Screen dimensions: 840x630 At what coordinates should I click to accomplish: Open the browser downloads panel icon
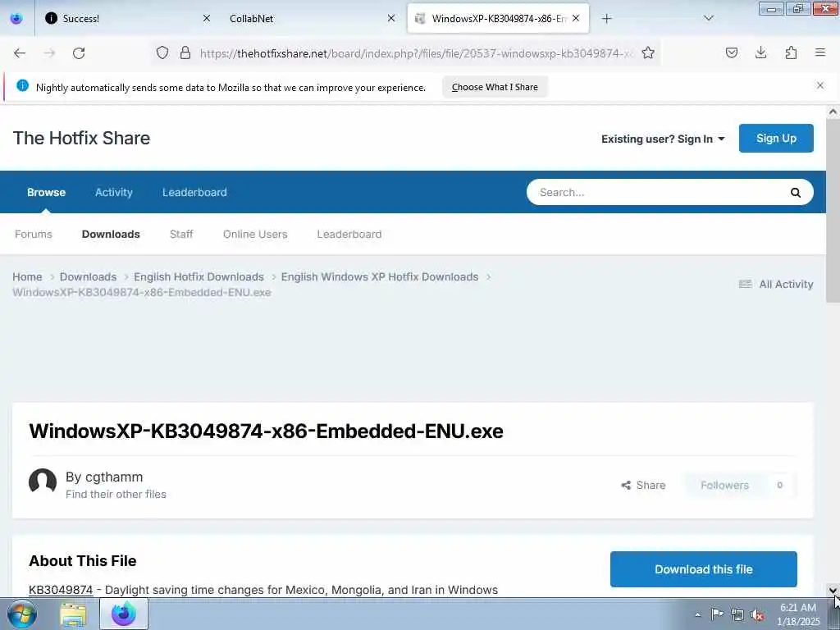tap(760, 52)
